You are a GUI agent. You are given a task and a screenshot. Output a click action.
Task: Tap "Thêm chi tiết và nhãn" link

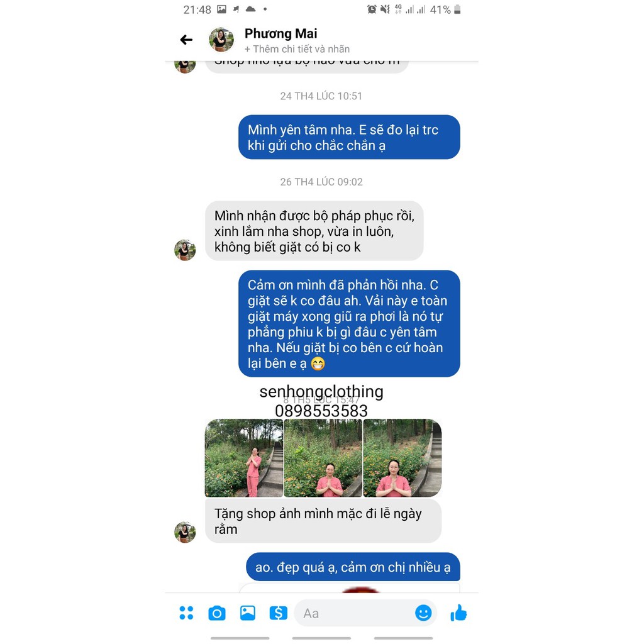click(297, 49)
